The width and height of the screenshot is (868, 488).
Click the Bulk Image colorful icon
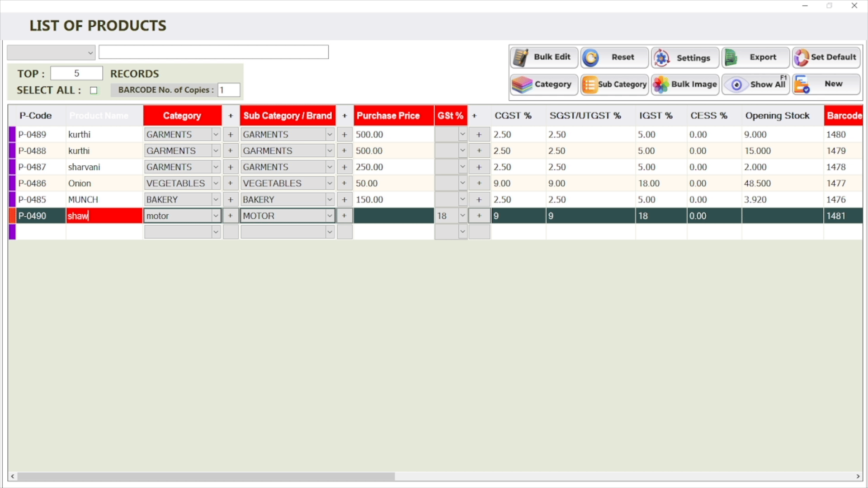click(661, 84)
